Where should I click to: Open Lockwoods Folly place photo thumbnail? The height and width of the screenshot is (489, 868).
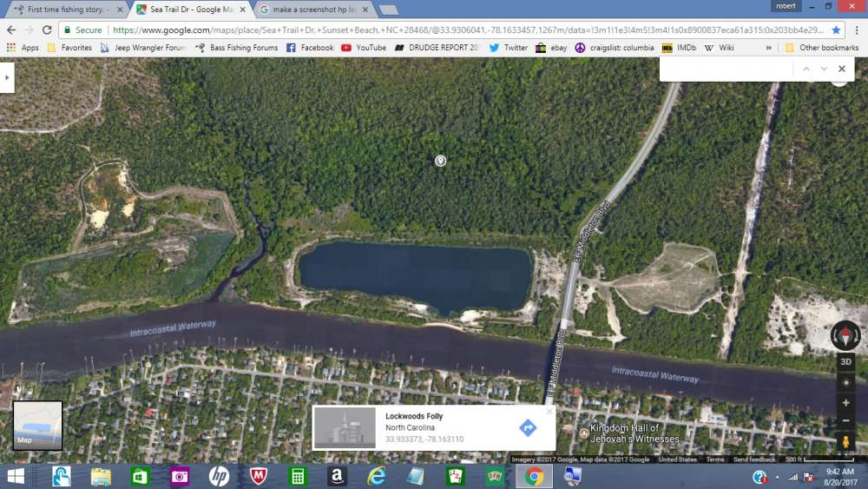pos(345,427)
